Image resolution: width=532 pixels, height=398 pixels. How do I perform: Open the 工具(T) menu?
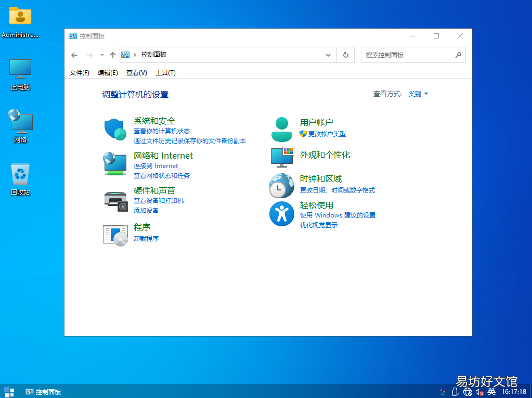[165, 73]
